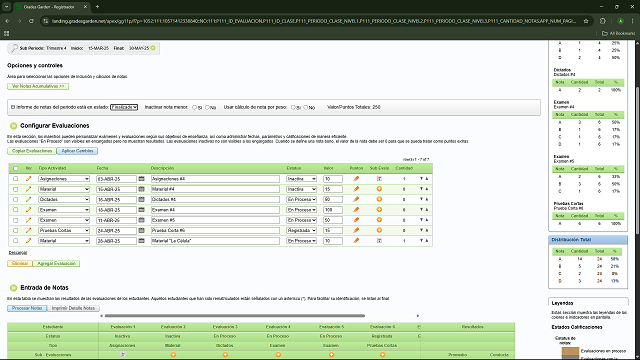Toggle the select-all checkbox in the table header
Image resolution: width=640 pixels, height=360 pixels.
coord(16,168)
